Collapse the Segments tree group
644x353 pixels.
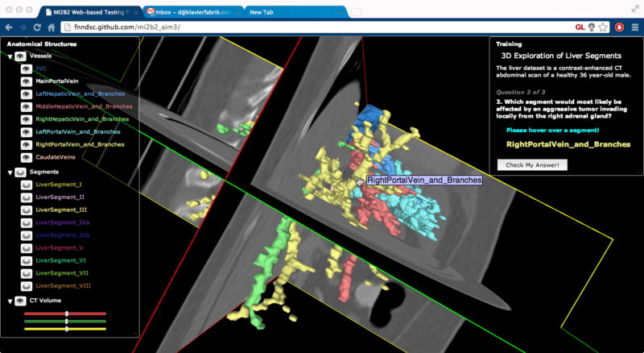coord(10,172)
